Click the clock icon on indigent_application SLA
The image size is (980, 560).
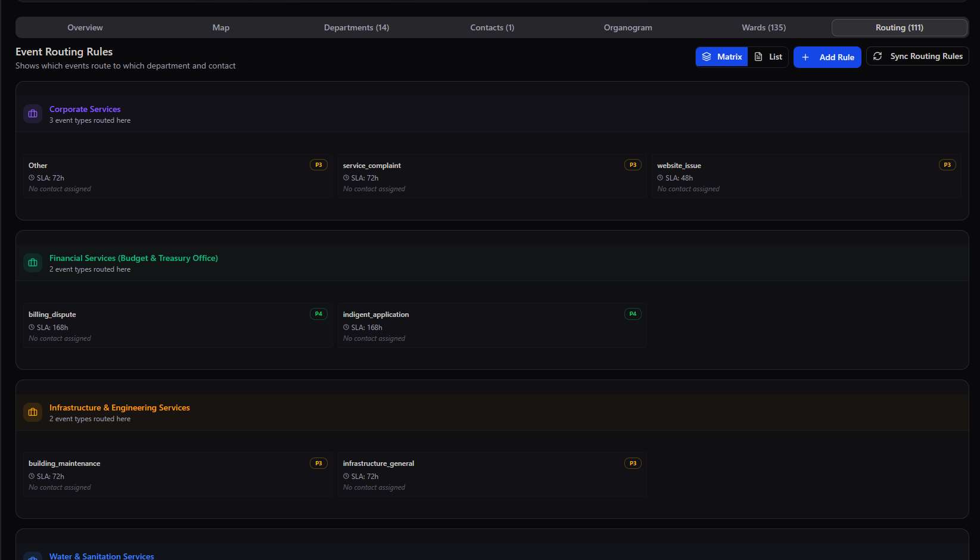point(346,327)
